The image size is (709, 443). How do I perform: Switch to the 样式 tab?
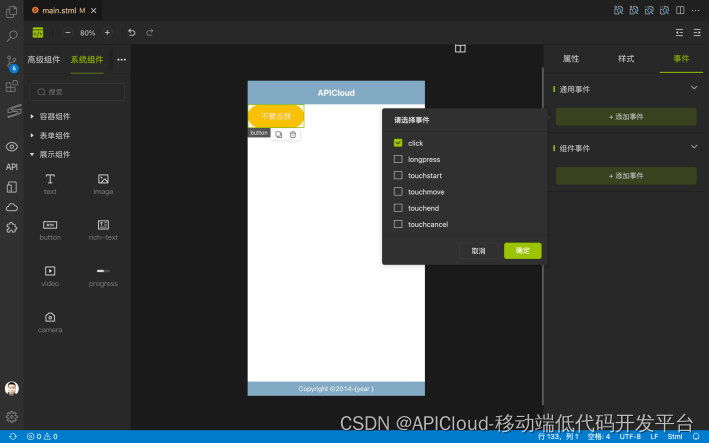tap(626, 59)
